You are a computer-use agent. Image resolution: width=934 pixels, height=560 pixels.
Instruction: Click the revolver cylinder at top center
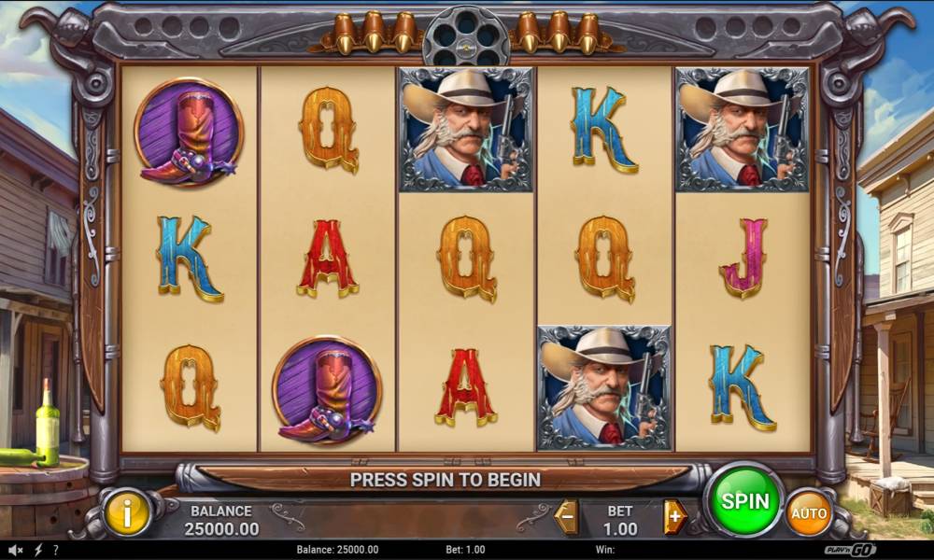tap(466, 37)
